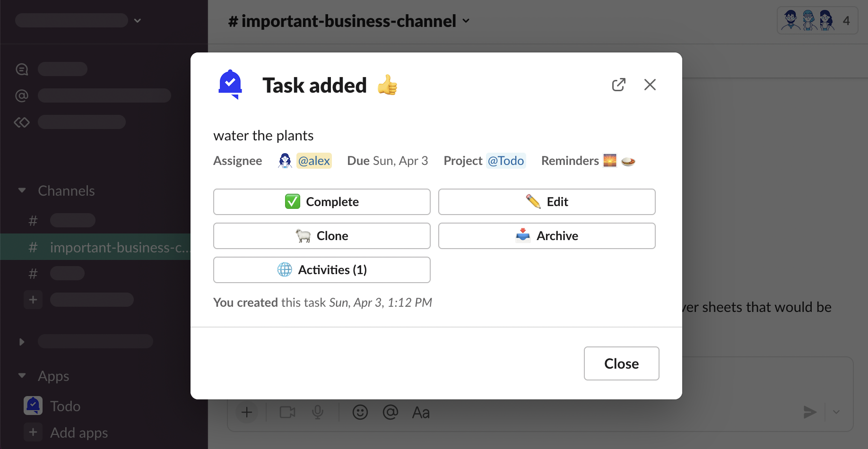Click the sunrise reminder emoji
The image size is (868, 449).
tap(610, 161)
